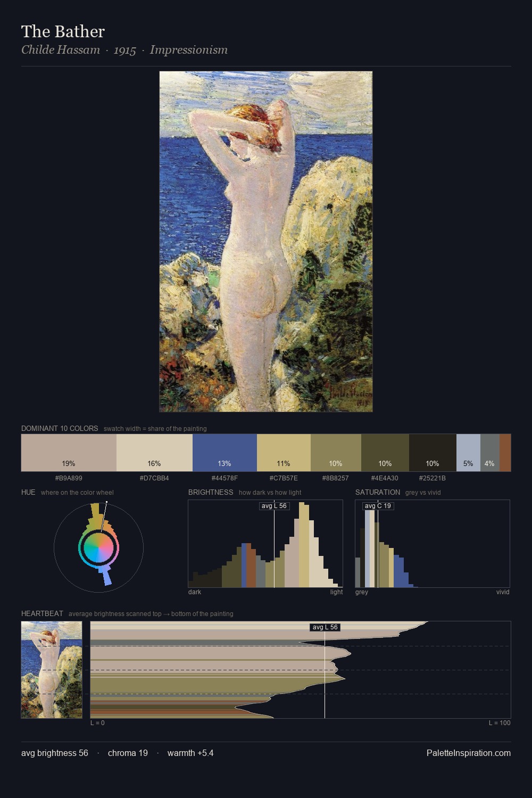Click the 'Childe Hassam · 1915 · Impressionism' subtitle

pos(124,50)
